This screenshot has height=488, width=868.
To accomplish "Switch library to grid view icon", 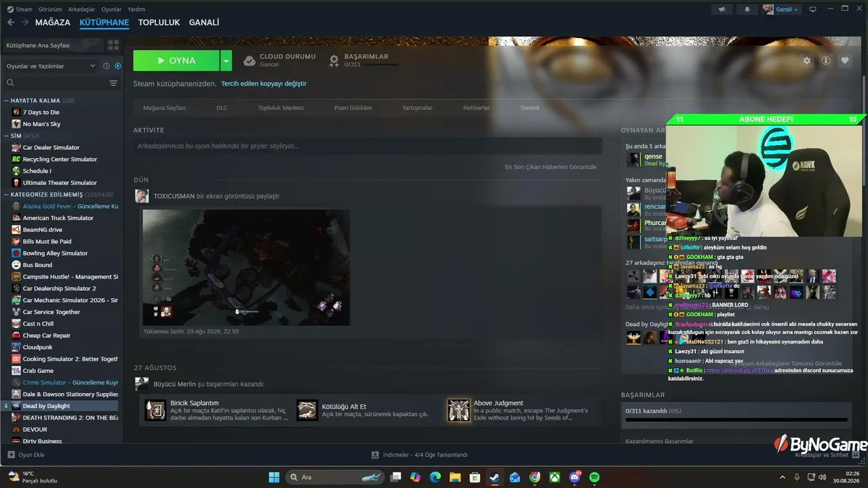I will tap(113, 45).
